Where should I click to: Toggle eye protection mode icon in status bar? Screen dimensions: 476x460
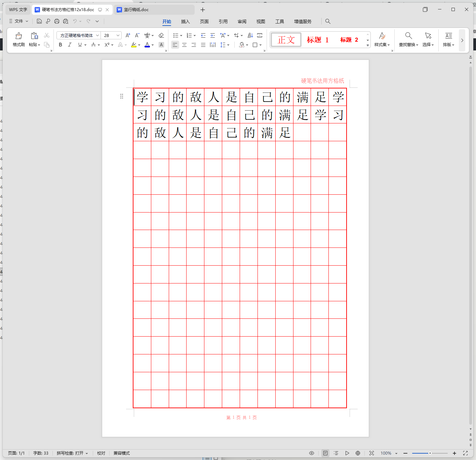(x=312, y=453)
